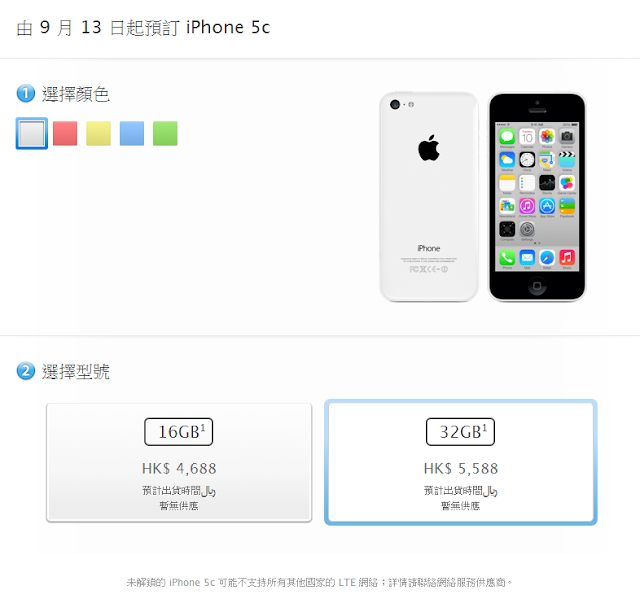Select the blue color swatch

[x=132, y=134]
